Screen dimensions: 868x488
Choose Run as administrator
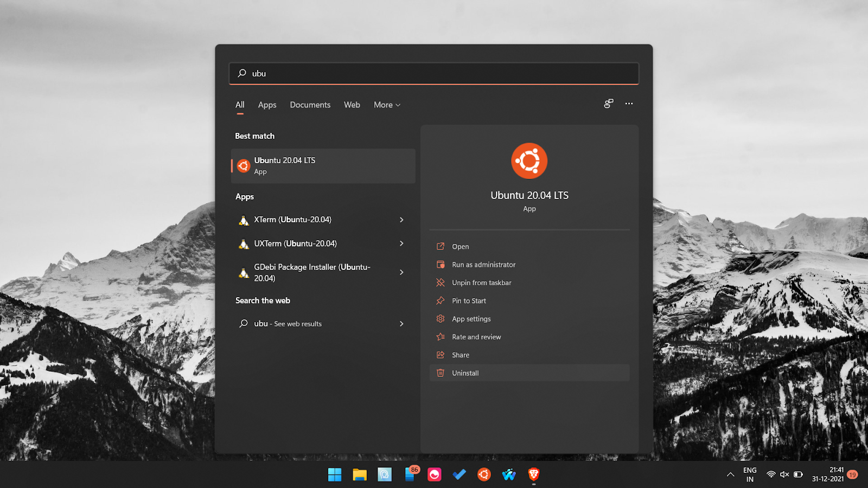[x=529, y=265]
